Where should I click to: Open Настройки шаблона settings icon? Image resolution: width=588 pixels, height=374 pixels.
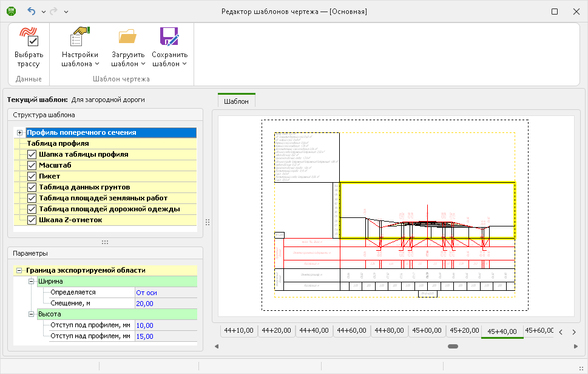[79, 36]
